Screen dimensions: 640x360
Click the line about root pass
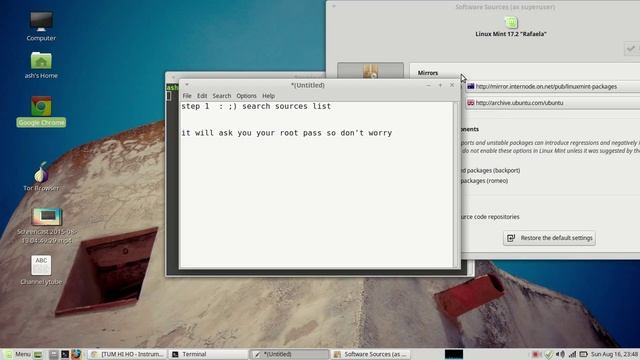(x=287, y=133)
